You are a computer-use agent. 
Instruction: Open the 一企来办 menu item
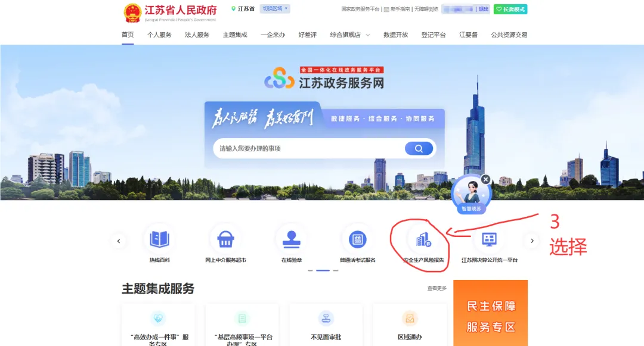(x=273, y=35)
